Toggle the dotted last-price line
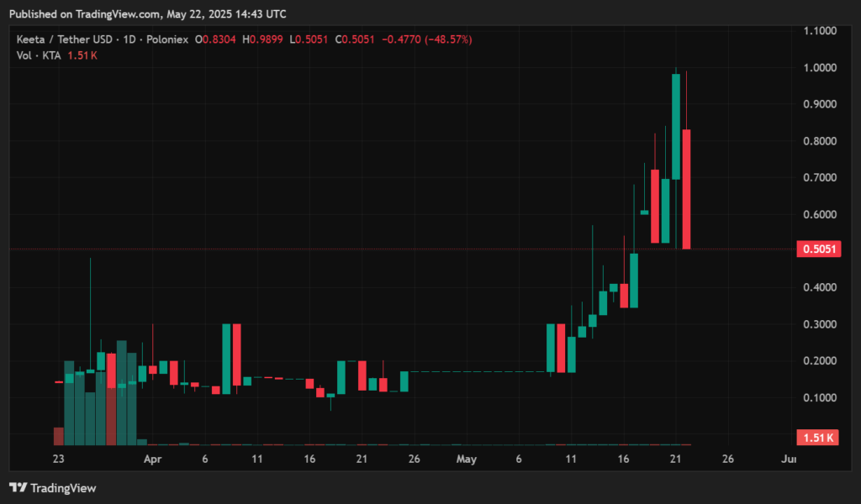Viewport: 861px width, 504px height. pos(336,249)
